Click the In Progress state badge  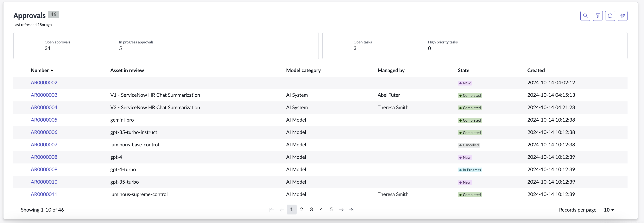(470, 170)
